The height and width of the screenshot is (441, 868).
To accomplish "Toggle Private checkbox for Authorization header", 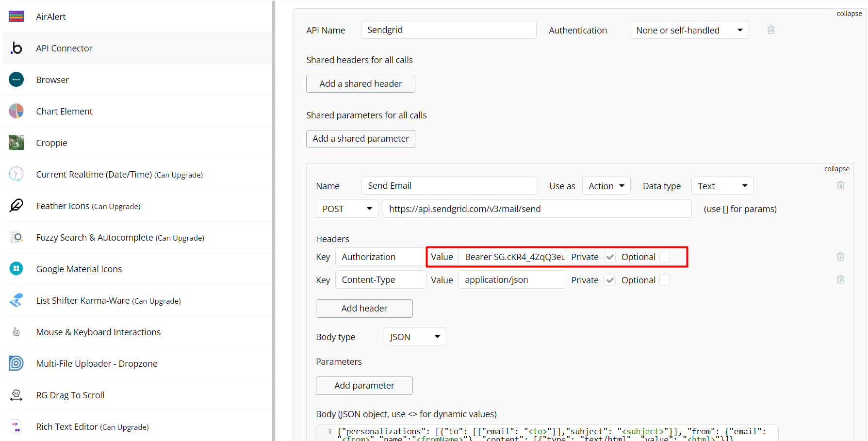I will [x=610, y=257].
